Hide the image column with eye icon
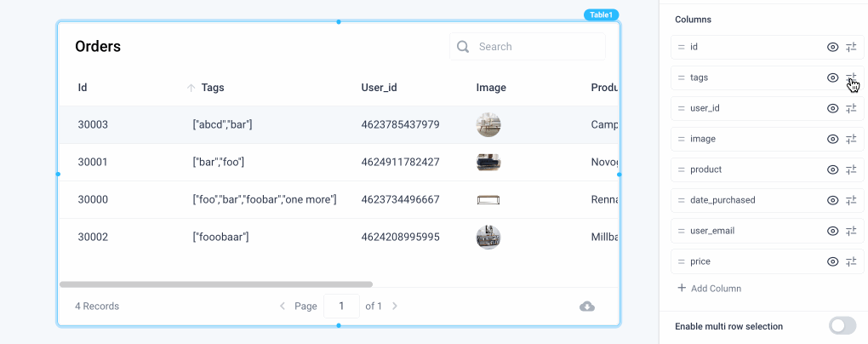This screenshot has width=868, height=344. (x=832, y=139)
